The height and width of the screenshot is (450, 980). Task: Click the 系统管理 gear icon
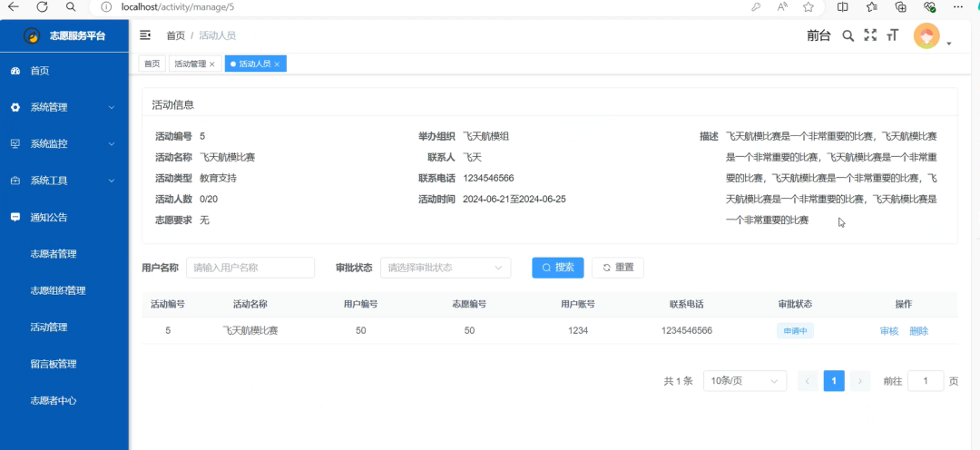tap(15, 107)
